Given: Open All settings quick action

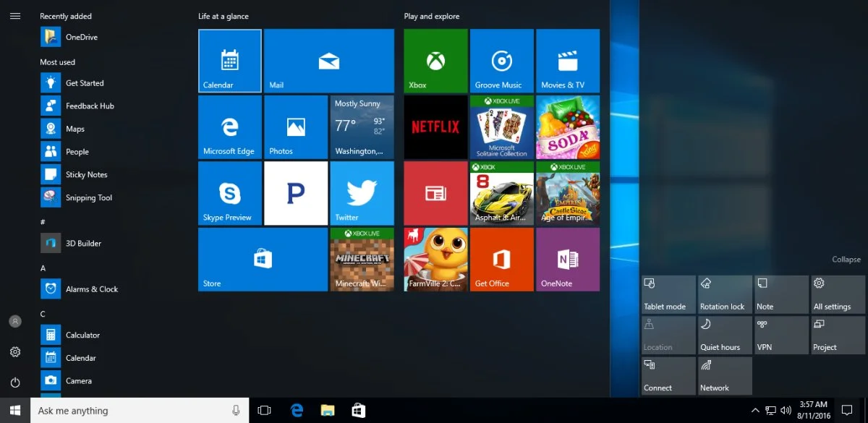Looking at the screenshot, I should point(838,294).
